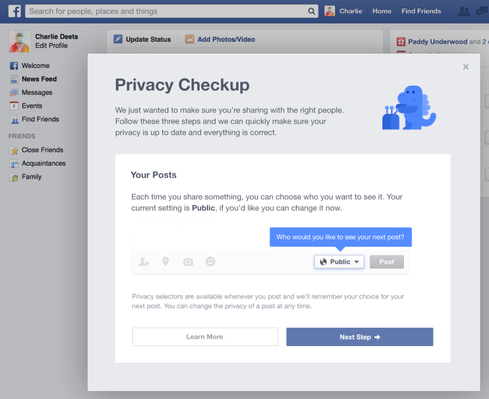Click the Learn More button
489x399 pixels.
(x=205, y=337)
